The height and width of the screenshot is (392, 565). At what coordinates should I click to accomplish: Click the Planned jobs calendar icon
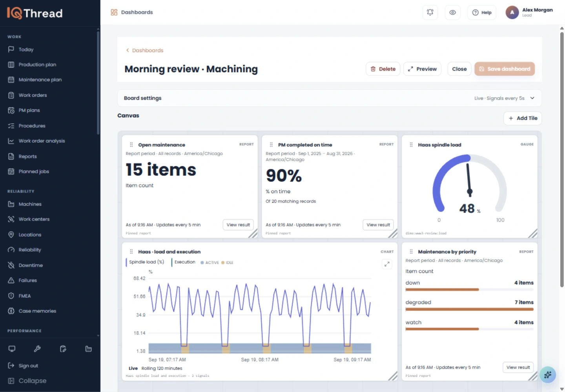[x=11, y=172]
